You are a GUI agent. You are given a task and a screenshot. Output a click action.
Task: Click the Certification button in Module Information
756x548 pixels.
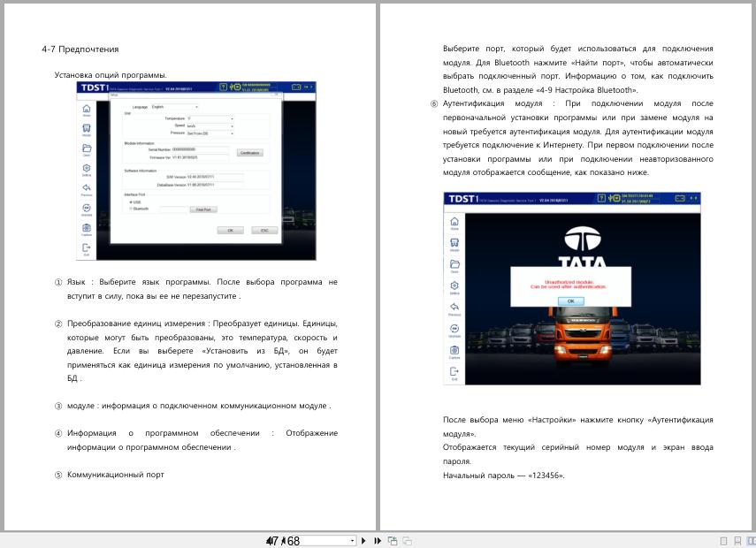pos(251,153)
